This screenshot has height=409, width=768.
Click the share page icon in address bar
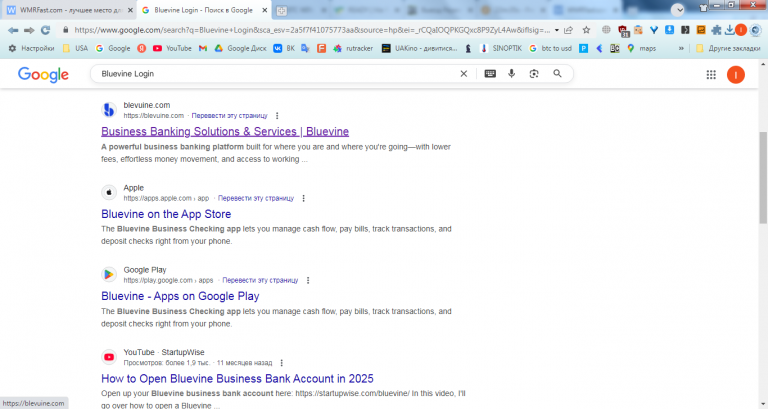[568, 30]
